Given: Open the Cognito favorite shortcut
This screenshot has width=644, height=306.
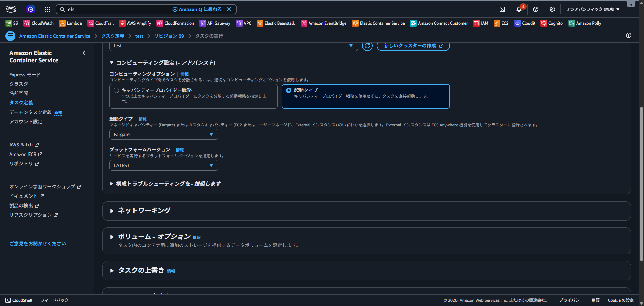Looking at the screenshot, I should click(x=552, y=23).
